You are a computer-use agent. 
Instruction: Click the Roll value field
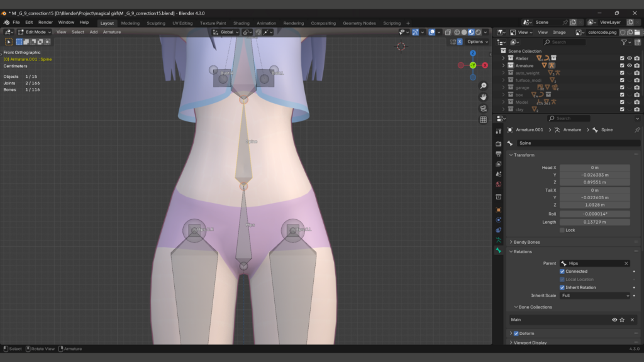tap(594, 214)
